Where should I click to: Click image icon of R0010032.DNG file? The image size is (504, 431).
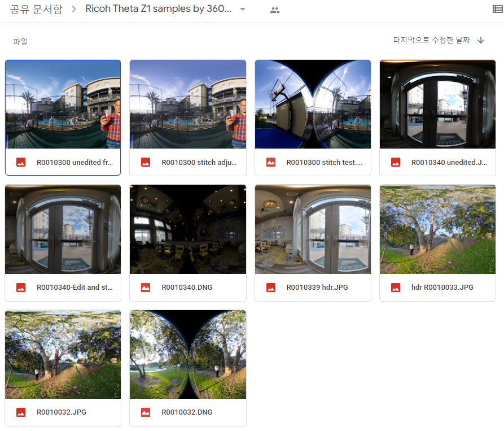click(x=146, y=412)
